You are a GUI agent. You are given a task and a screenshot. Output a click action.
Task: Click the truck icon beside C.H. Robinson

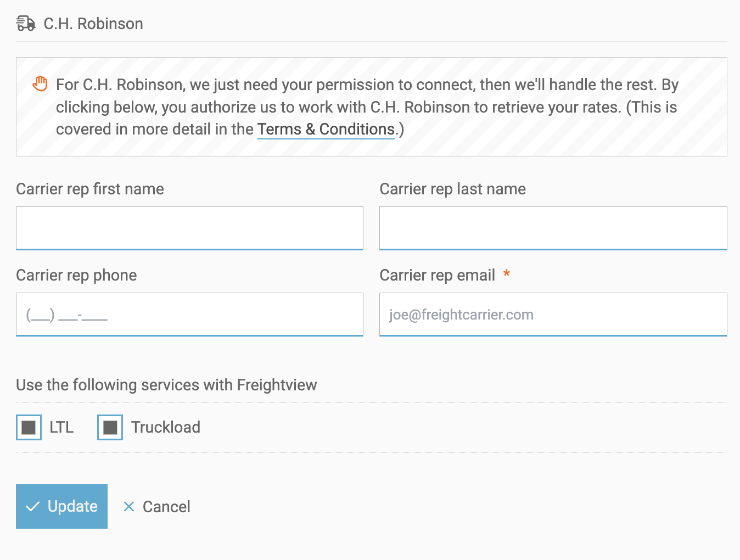point(26,24)
